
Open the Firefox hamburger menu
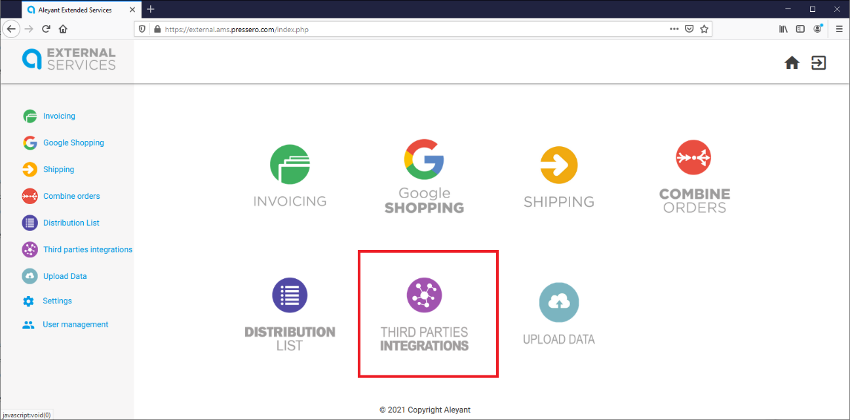pos(839,29)
